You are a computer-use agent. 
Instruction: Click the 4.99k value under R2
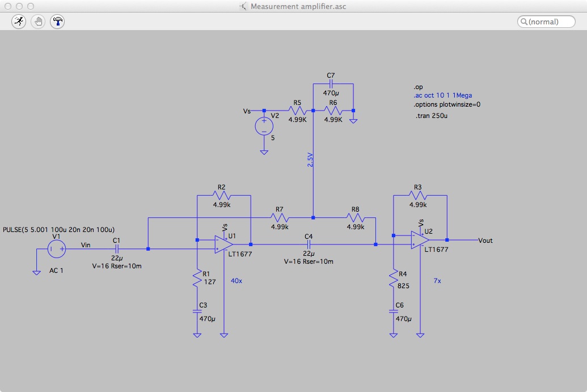coord(222,205)
